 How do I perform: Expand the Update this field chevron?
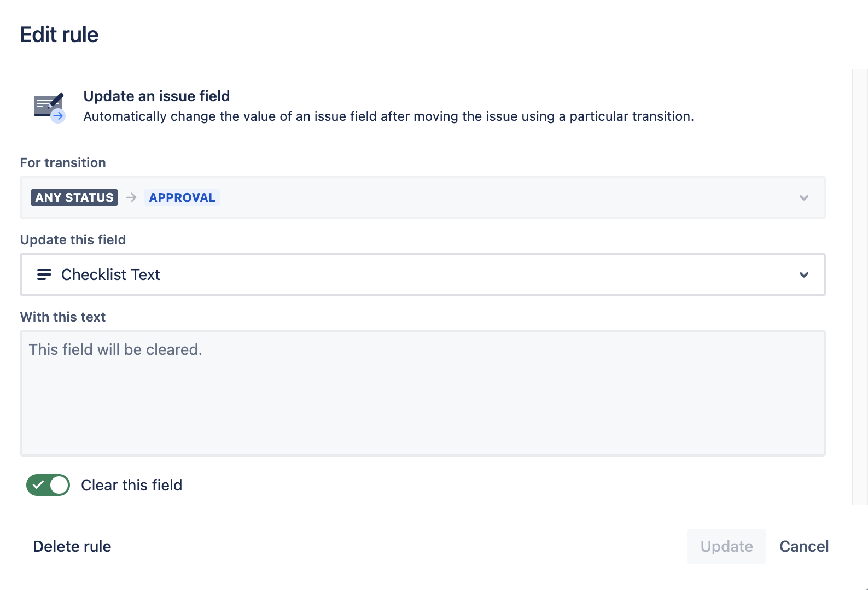(x=803, y=274)
